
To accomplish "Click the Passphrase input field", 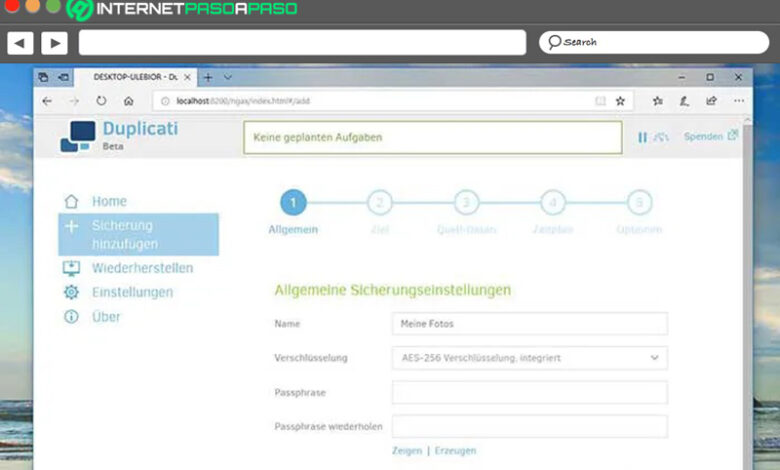I will (530, 392).
